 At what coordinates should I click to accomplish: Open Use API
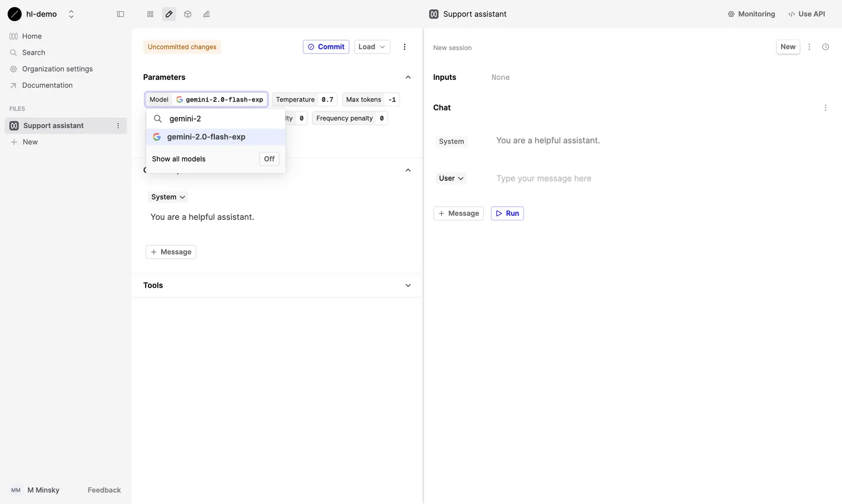[x=806, y=14]
